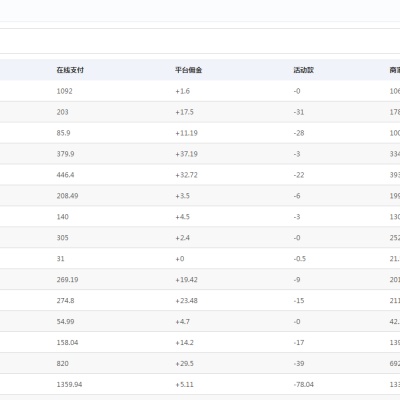Click the 平台佣金 column header
The width and height of the screenshot is (400, 400).
tap(189, 70)
